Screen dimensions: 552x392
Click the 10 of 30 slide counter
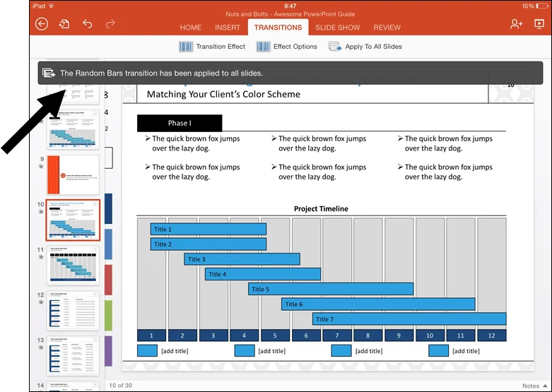point(120,386)
